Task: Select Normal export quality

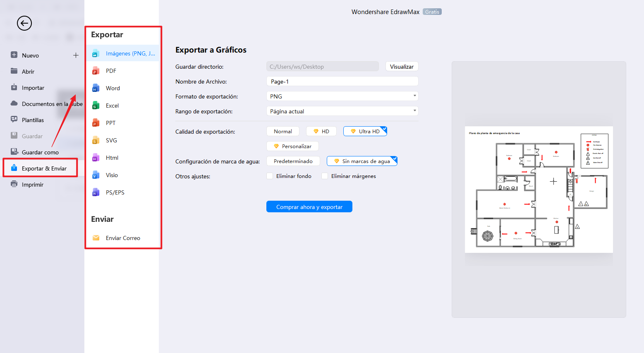Action: 283,131
